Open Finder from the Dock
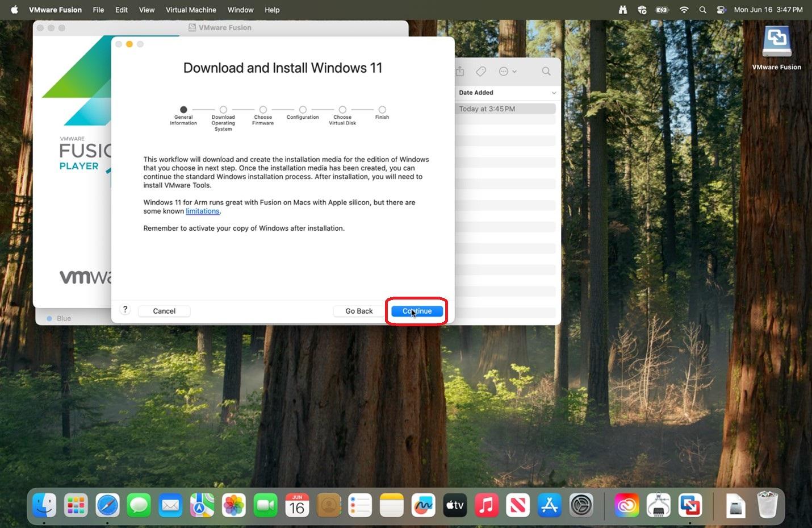 [x=44, y=505]
